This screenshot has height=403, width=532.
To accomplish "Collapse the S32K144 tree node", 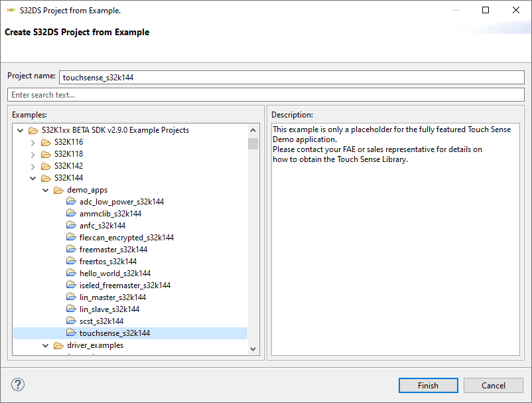I will coord(33,178).
